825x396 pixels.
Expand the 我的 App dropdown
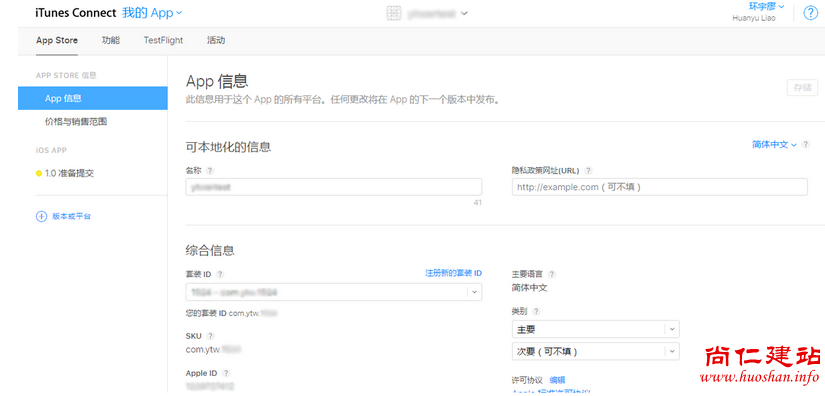[152, 13]
